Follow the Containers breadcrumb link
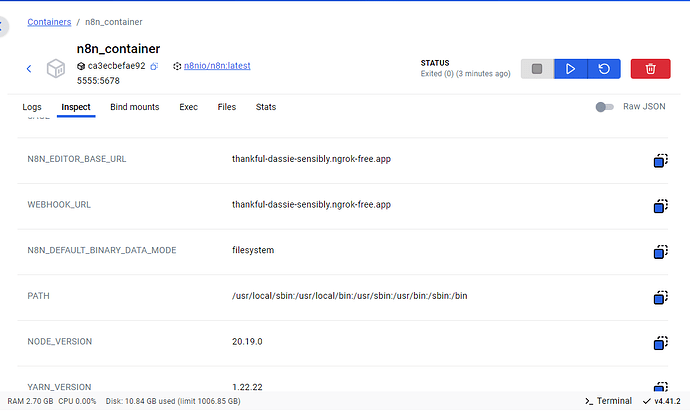Screen dimensions: 690x411 [49, 22]
